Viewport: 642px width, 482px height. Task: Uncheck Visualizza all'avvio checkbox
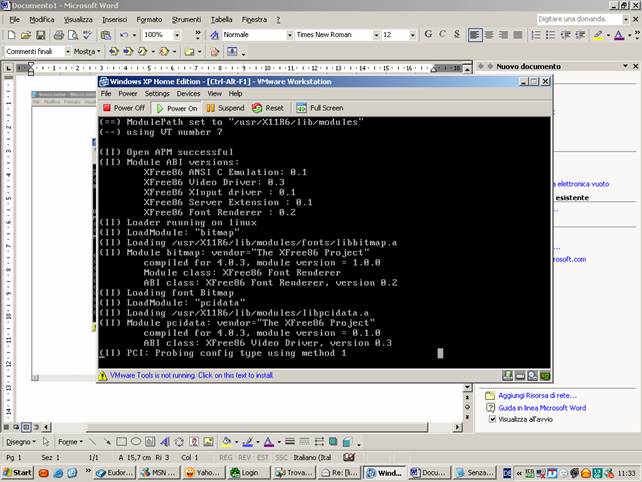(493, 419)
